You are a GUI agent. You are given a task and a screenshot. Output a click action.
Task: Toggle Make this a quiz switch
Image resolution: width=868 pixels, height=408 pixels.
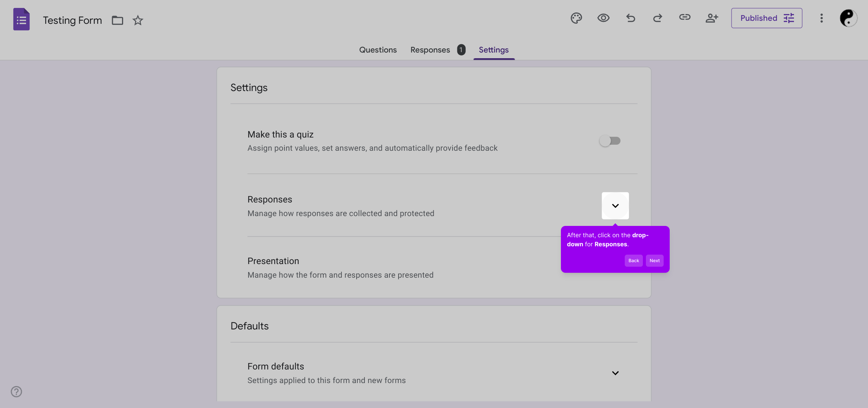point(610,141)
